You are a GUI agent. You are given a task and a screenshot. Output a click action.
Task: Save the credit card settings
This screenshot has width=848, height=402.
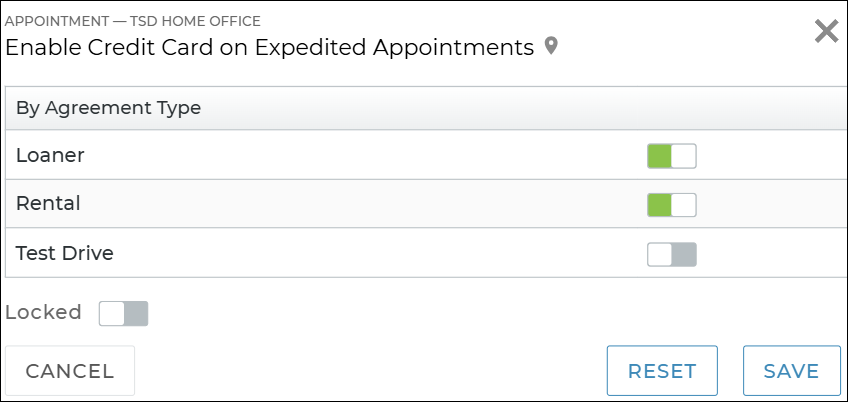791,371
